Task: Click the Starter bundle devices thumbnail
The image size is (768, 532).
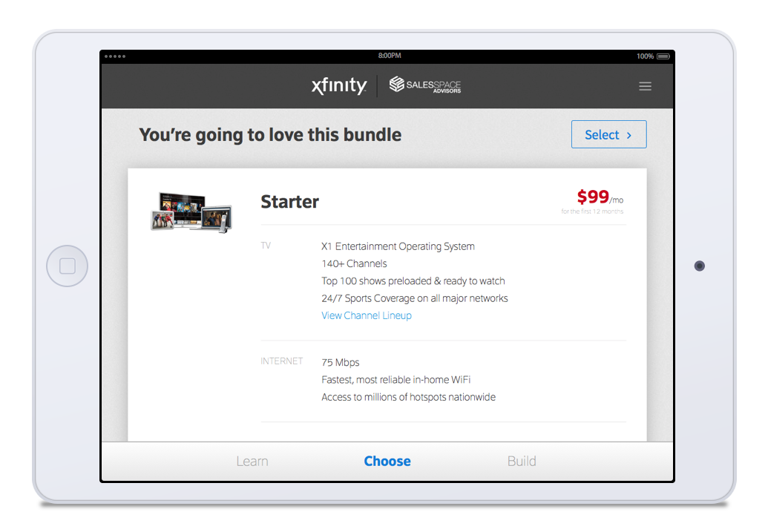Action: click(191, 212)
